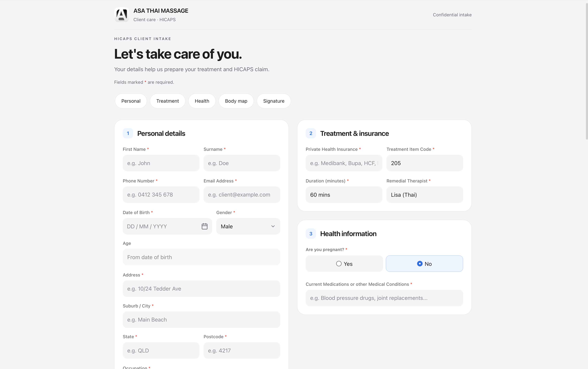Open the Duration 60 mins selector
This screenshot has width=588, height=369.
[344, 195]
